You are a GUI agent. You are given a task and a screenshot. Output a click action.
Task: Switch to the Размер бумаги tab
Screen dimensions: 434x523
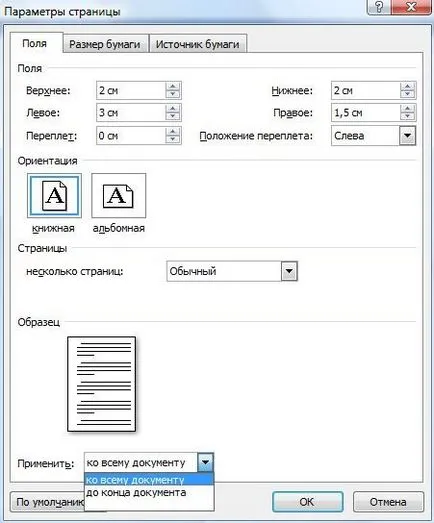tap(105, 44)
